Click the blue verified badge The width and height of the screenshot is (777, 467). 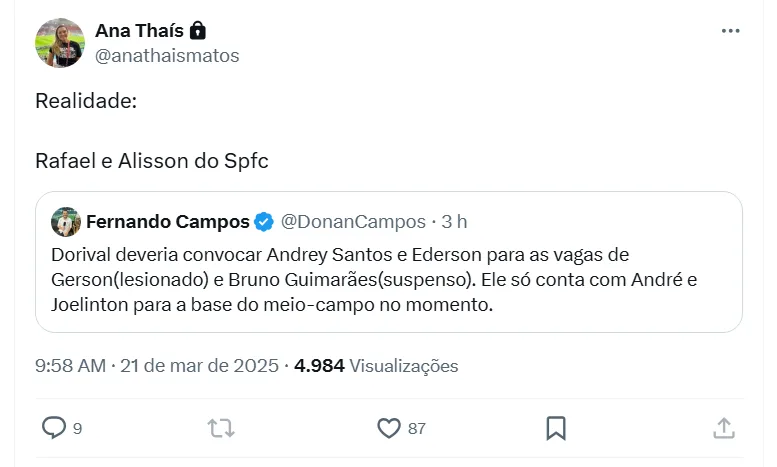click(264, 221)
